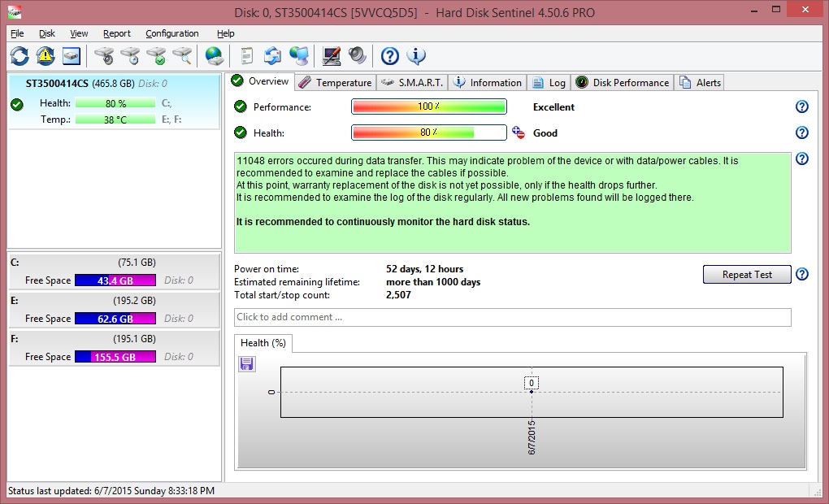Close the Hard Disk Sentinel window
This screenshot has height=504, width=829.
point(805,10)
